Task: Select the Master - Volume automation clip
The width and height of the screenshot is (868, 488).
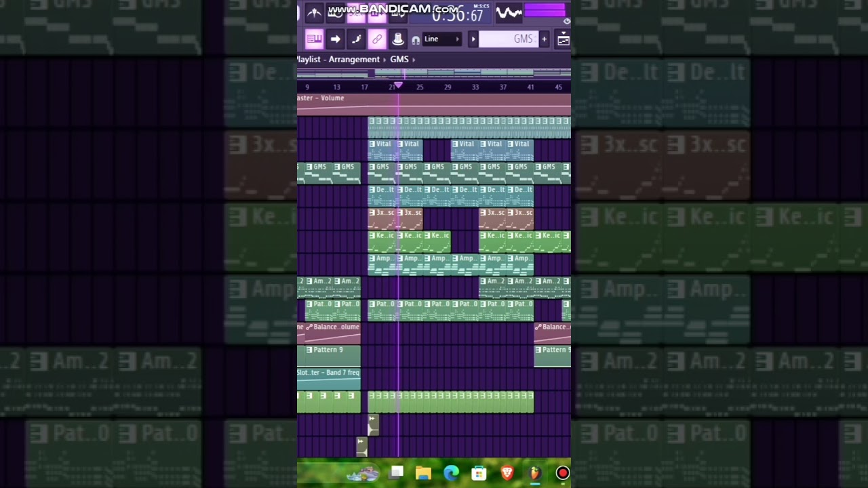Action: 434,104
